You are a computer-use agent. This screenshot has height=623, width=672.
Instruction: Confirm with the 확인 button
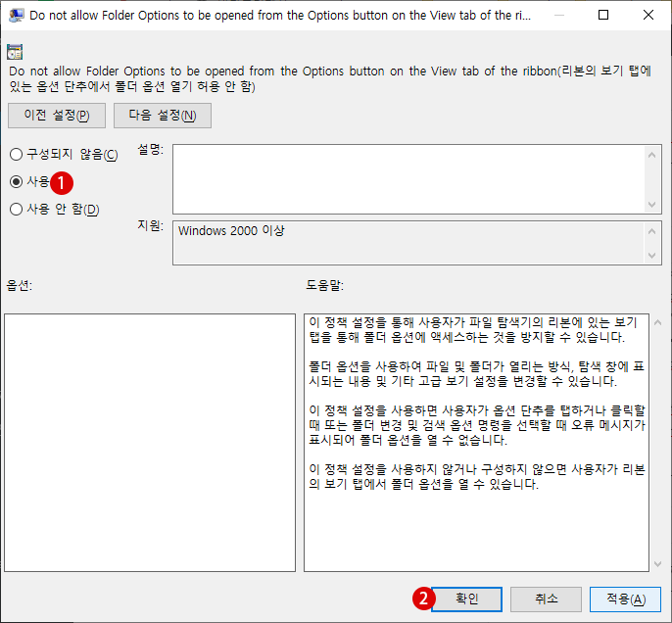coord(466,599)
